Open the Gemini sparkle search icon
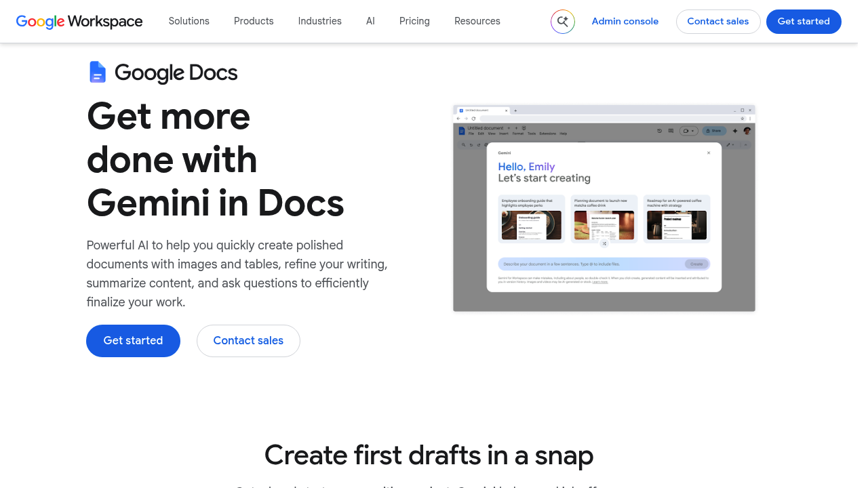 (x=562, y=22)
